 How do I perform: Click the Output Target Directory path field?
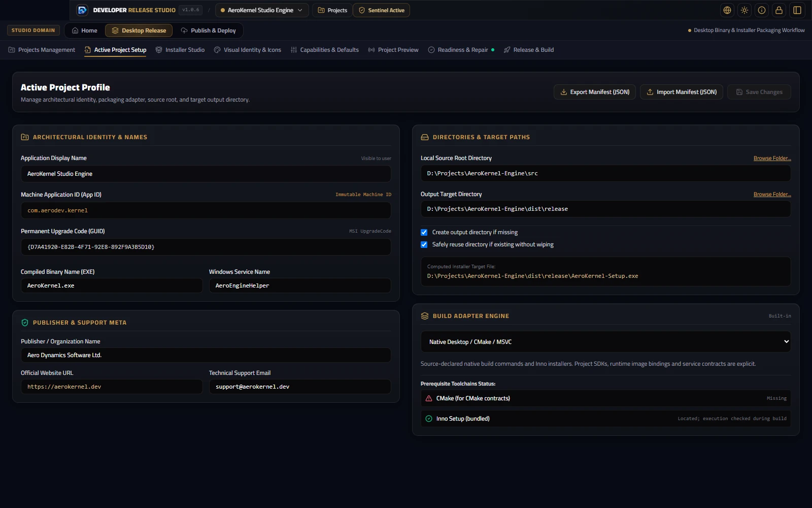click(x=606, y=209)
